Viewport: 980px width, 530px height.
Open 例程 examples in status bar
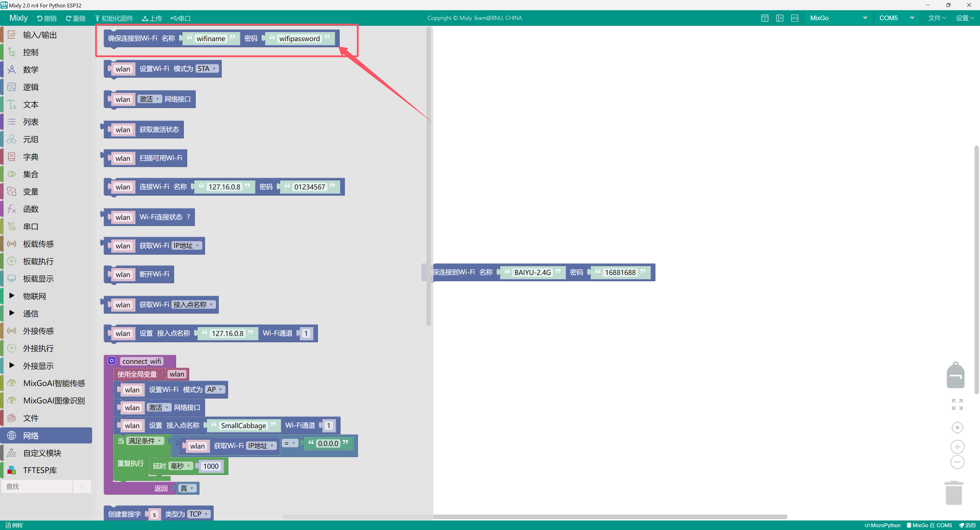coord(15,525)
